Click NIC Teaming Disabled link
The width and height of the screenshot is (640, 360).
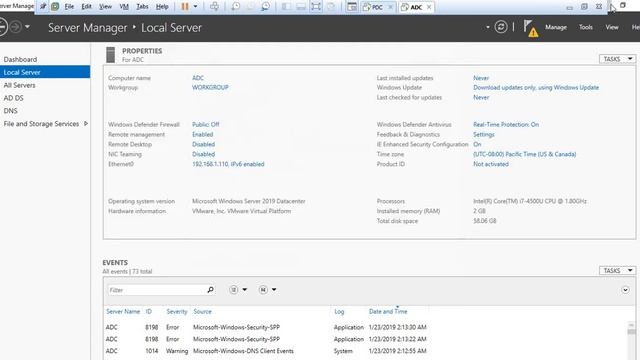click(203, 154)
